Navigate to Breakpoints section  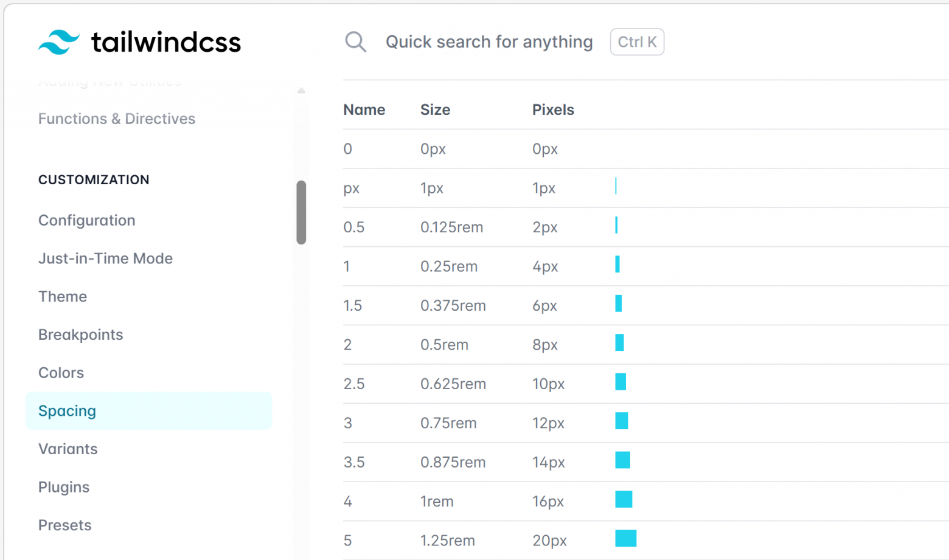(x=80, y=334)
